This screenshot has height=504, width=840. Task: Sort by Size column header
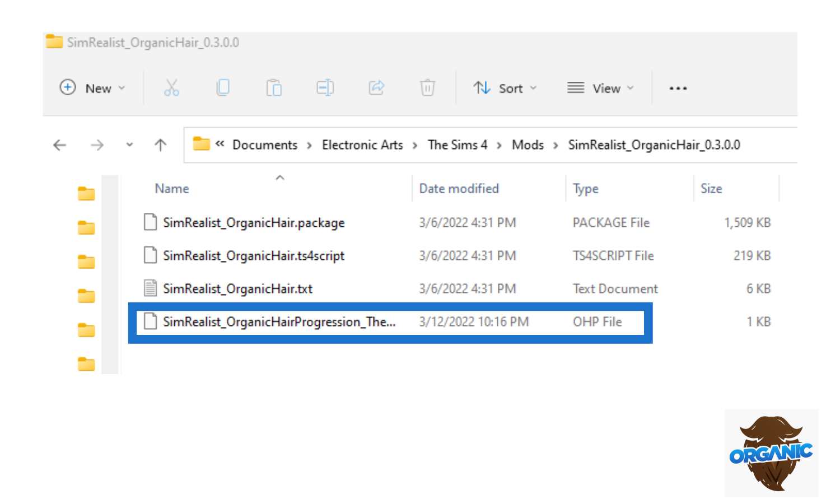(711, 189)
